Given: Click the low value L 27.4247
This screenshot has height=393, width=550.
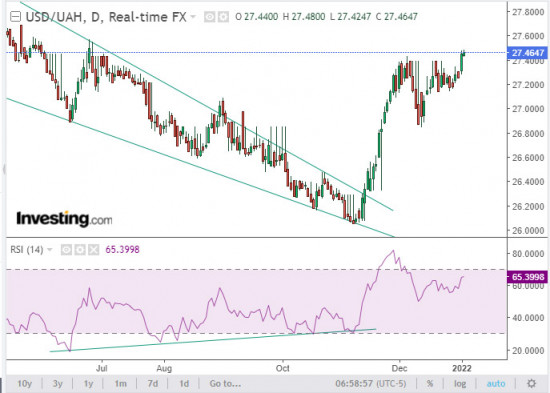Looking at the screenshot, I should pyautogui.click(x=350, y=16).
